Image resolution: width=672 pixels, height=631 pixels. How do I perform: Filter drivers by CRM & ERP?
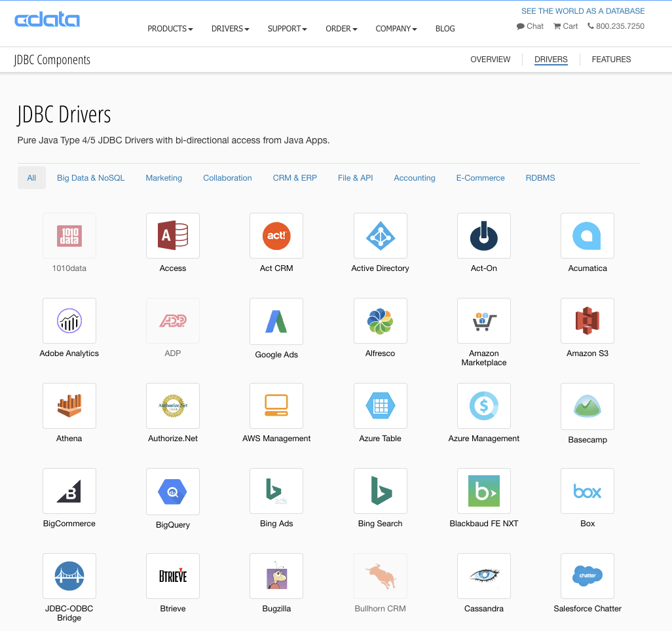(x=295, y=178)
